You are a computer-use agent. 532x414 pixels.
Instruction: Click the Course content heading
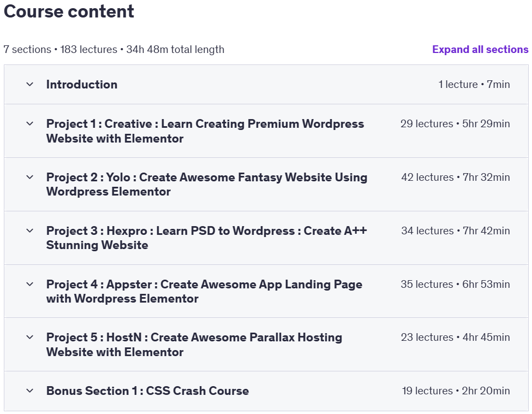click(69, 11)
